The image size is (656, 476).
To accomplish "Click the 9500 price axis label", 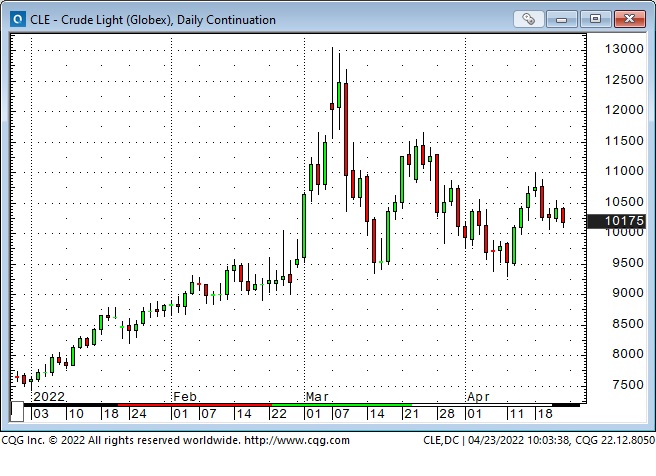I will click(x=628, y=263).
